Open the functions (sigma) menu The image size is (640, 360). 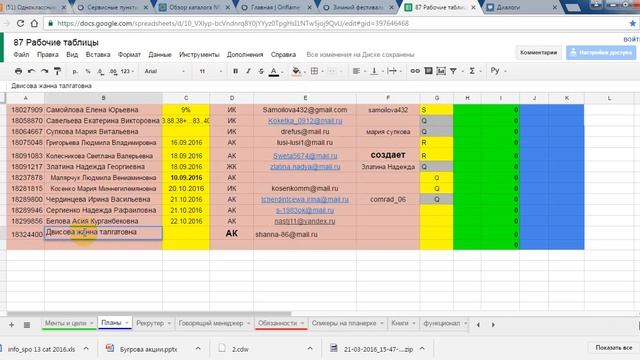(x=472, y=71)
